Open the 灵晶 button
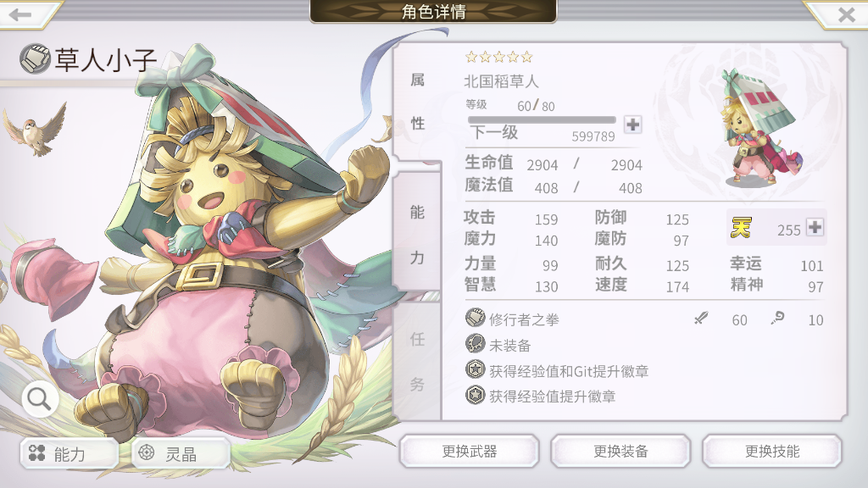 point(181,454)
